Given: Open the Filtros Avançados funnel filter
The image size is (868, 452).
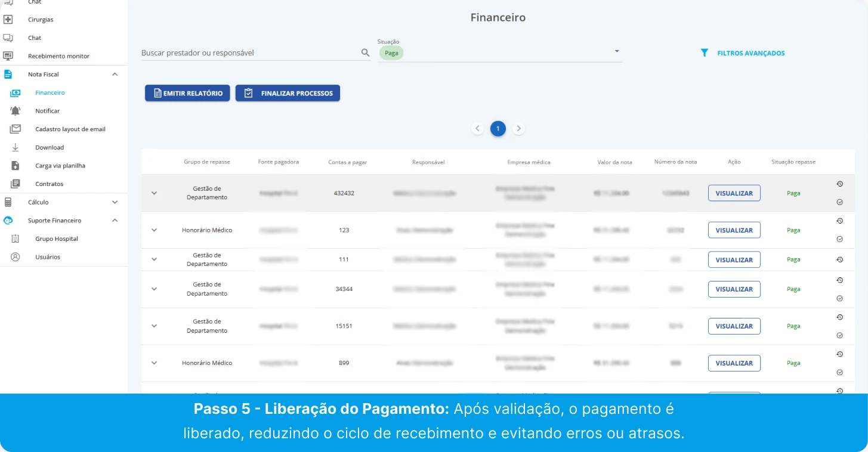Looking at the screenshot, I should [705, 53].
